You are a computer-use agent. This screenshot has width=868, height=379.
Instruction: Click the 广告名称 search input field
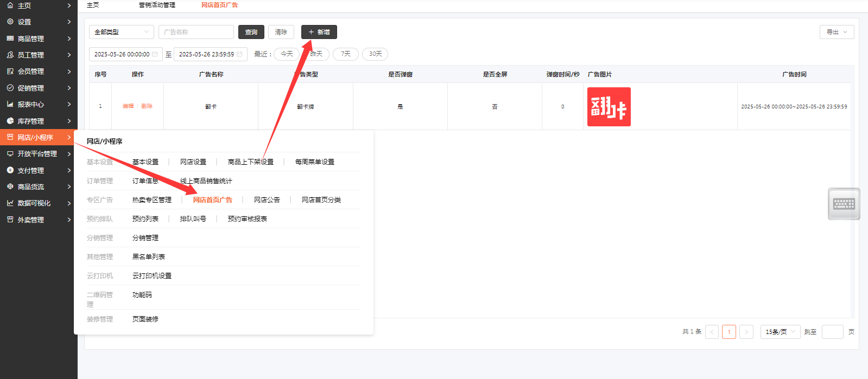[196, 32]
